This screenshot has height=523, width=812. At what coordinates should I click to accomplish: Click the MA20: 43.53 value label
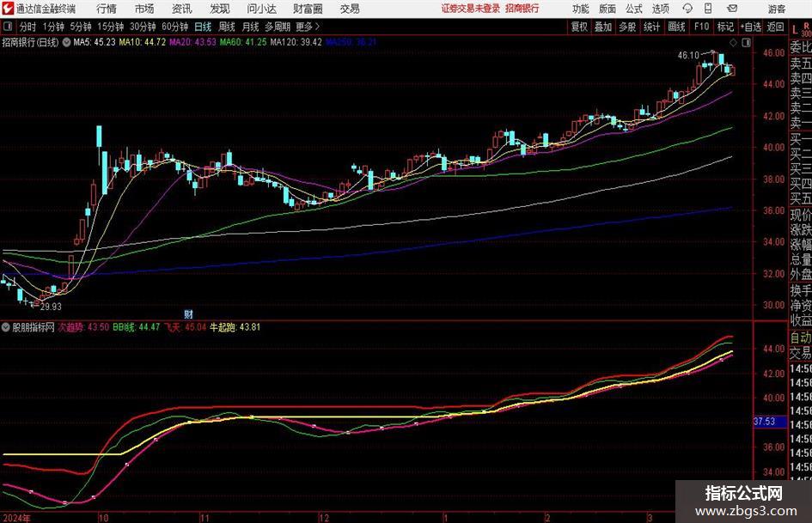[x=192, y=42]
